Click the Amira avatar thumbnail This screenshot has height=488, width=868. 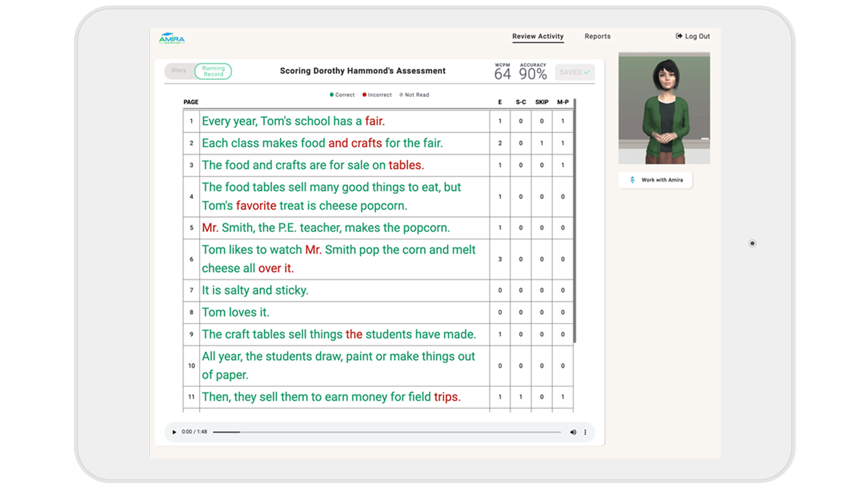665,107
